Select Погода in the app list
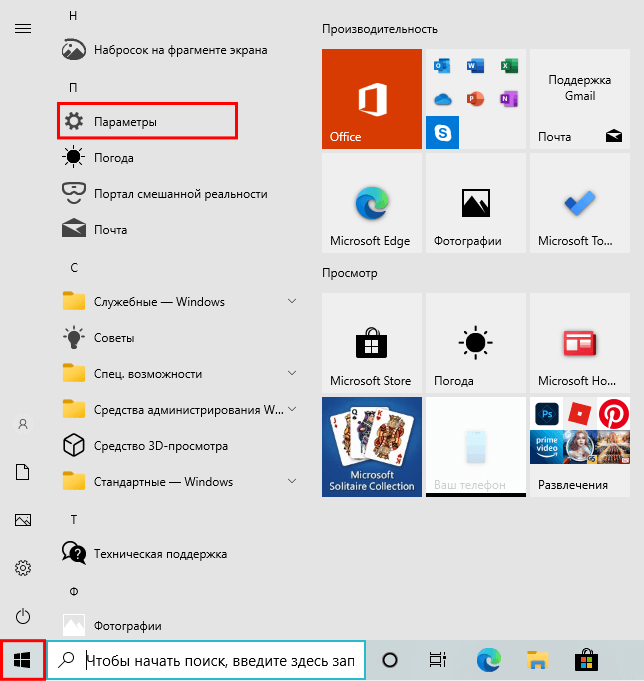Image resolution: width=644 pixels, height=681 pixels. click(113, 158)
